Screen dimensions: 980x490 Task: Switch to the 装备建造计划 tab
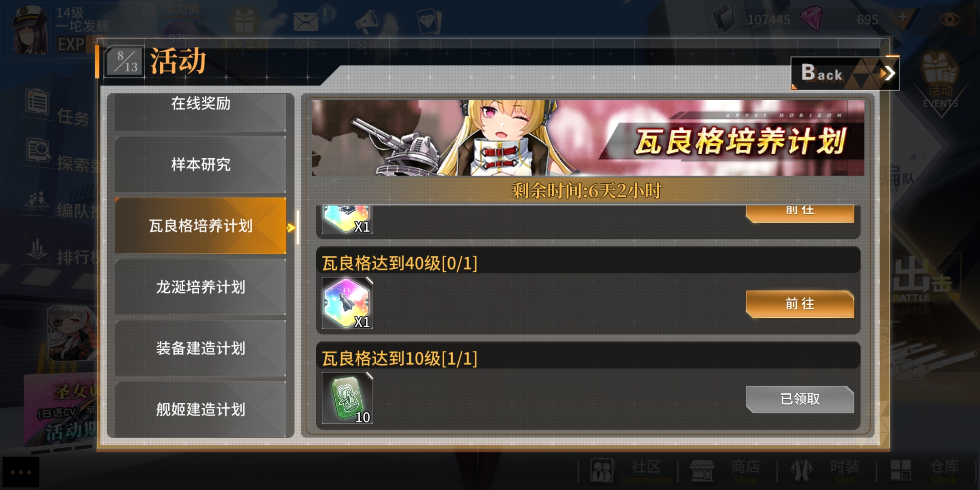(x=201, y=348)
